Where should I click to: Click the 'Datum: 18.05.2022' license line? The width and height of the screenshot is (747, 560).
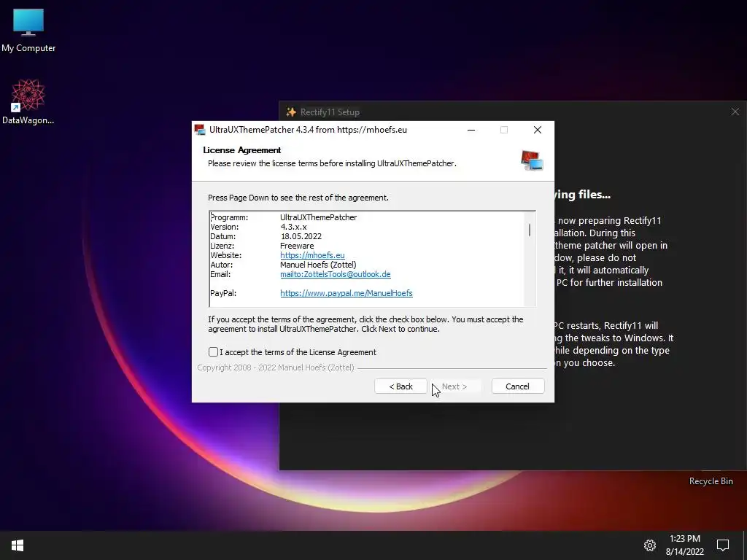tap(266, 236)
